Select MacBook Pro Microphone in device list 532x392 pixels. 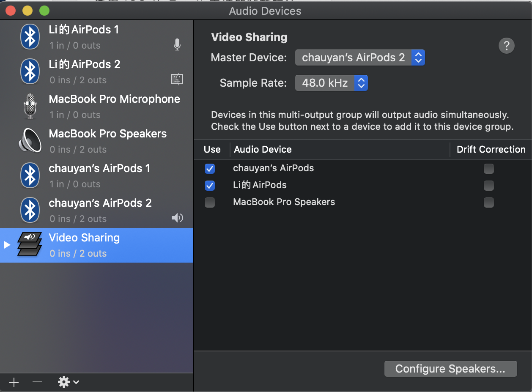coord(96,107)
